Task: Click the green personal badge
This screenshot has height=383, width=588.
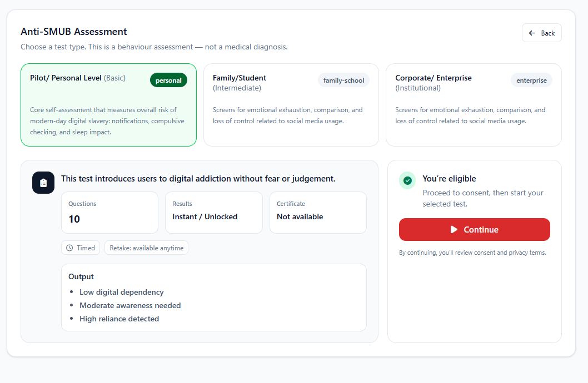Action: coord(168,80)
